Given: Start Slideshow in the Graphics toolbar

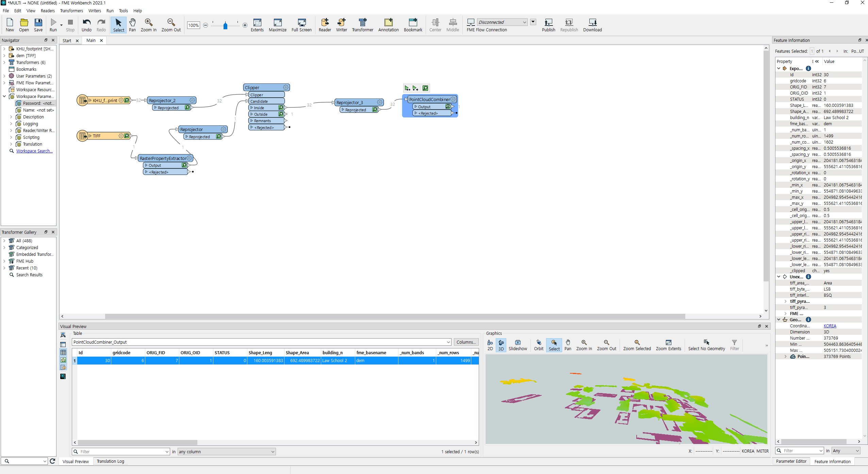Looking at the screenshot, I should coord(518,345).
